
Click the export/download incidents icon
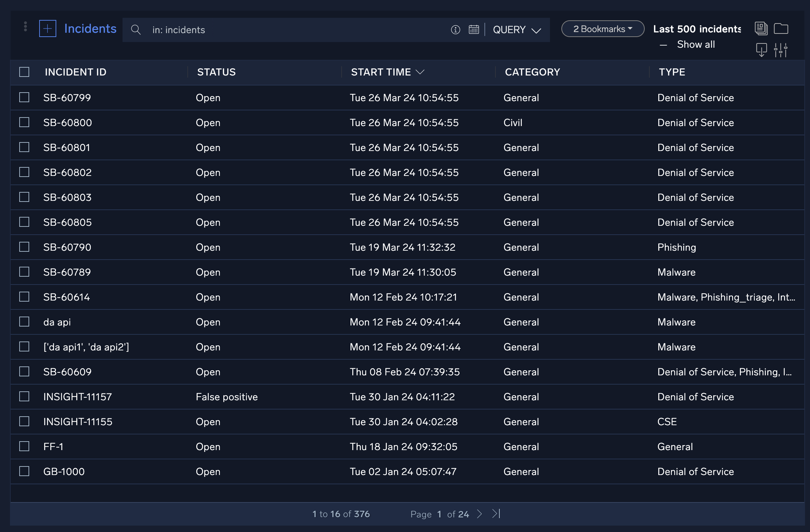tap(762, 49)
